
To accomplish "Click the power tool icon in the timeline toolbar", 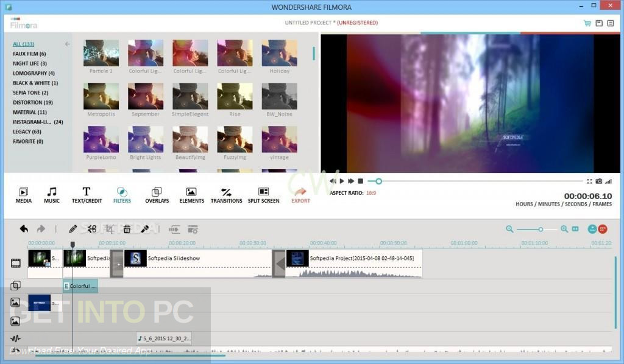I will tap(174, 229).
